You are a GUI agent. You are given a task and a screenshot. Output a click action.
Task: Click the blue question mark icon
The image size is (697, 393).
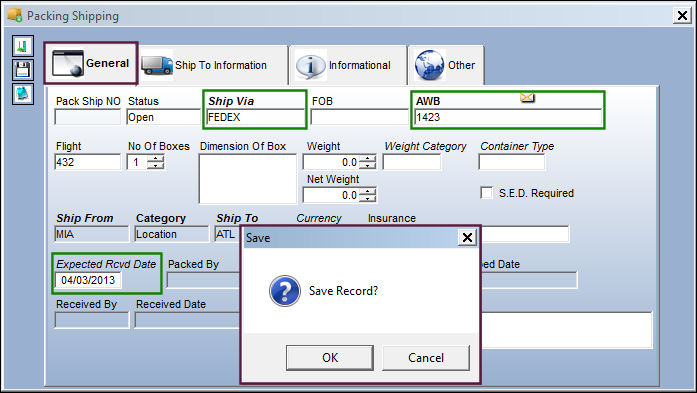tap(284, 291)
